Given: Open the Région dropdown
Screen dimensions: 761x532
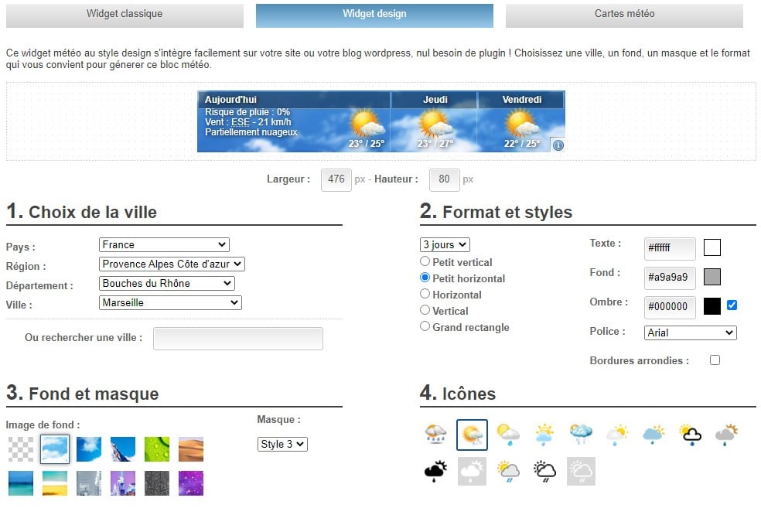Looking at the screenshot, I should tap(172, 264).
